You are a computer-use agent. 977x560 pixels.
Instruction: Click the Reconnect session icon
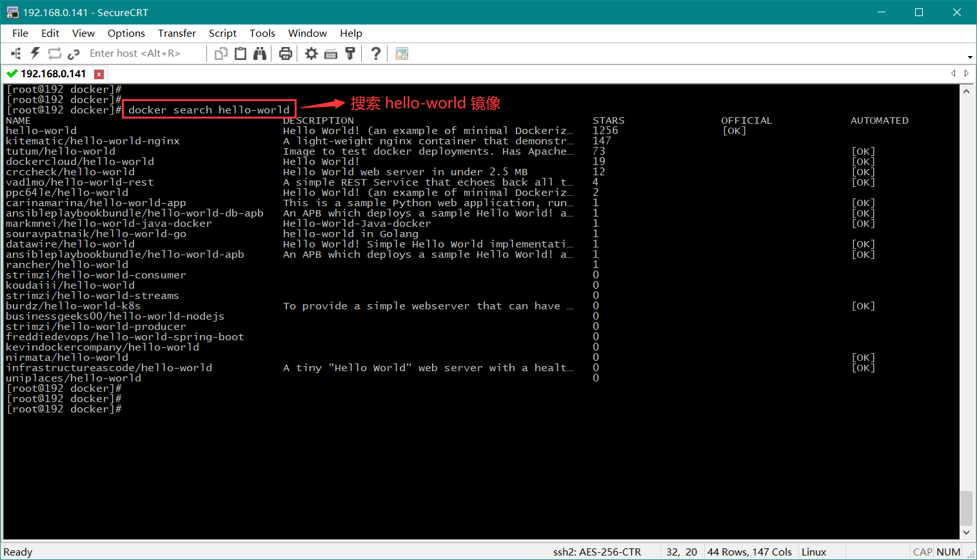(x=55, y=53)
